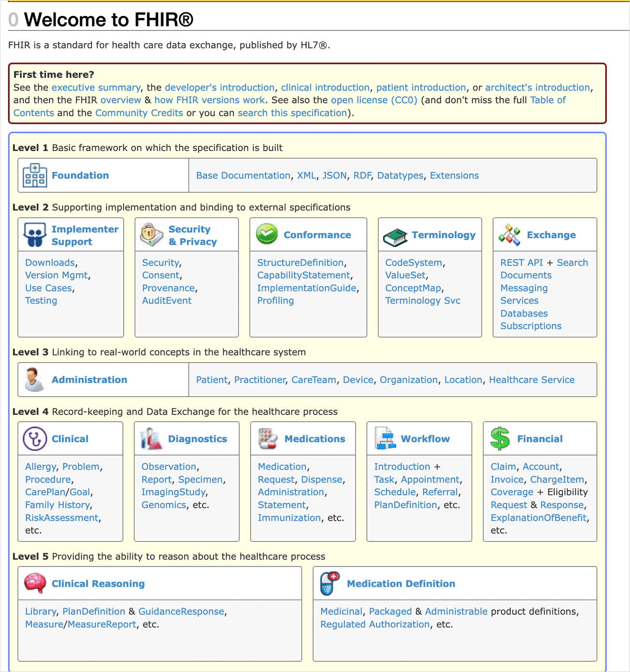Open the Patient link under Administration
The image size is (630, 672).
(x=211, y=380)
